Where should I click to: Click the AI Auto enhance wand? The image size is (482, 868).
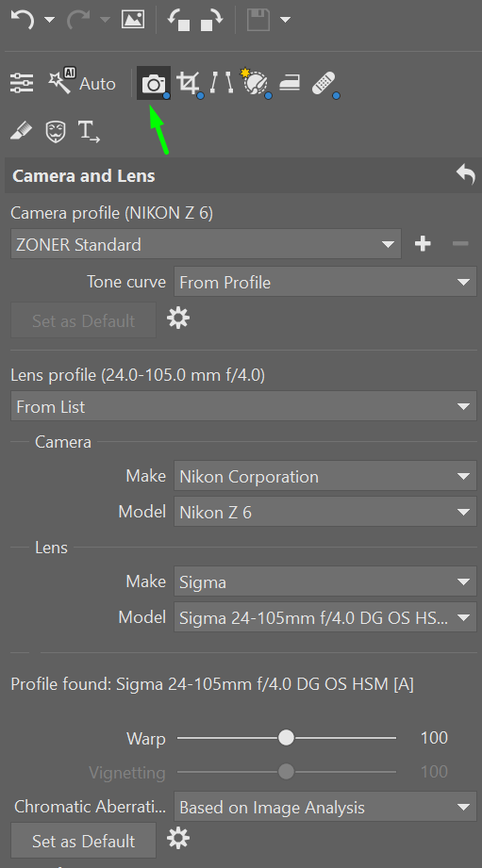click(x=82, y=83)
